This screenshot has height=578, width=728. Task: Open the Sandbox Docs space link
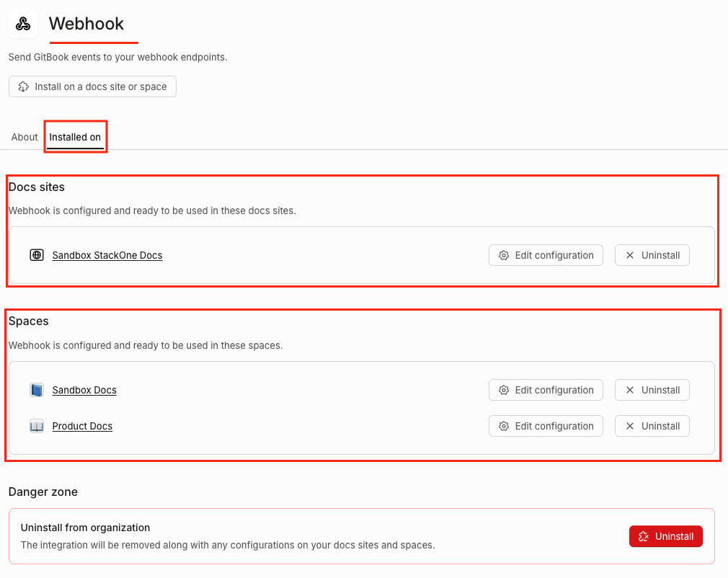tap(84, 390)
